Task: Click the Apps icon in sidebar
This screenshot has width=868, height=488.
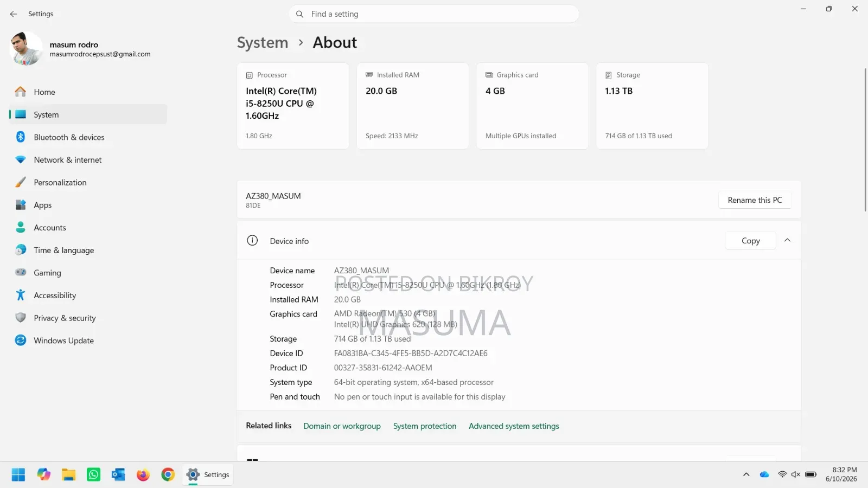Action: (x=21, y=205)
